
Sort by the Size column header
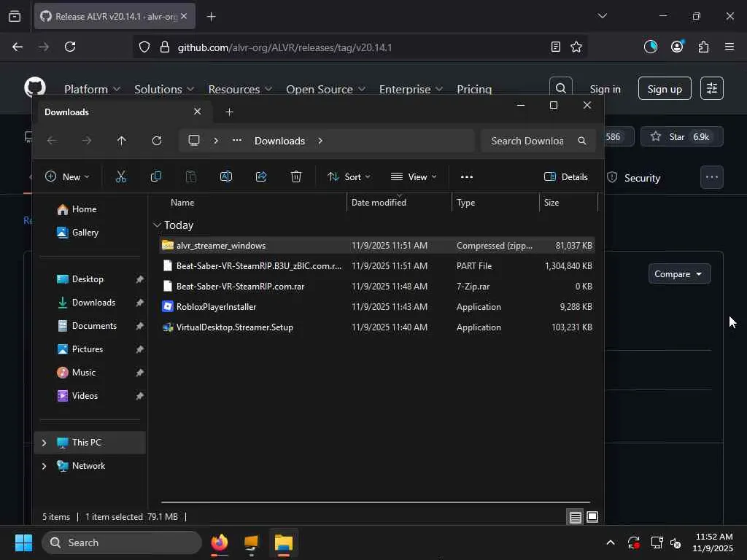click(568, 203)
